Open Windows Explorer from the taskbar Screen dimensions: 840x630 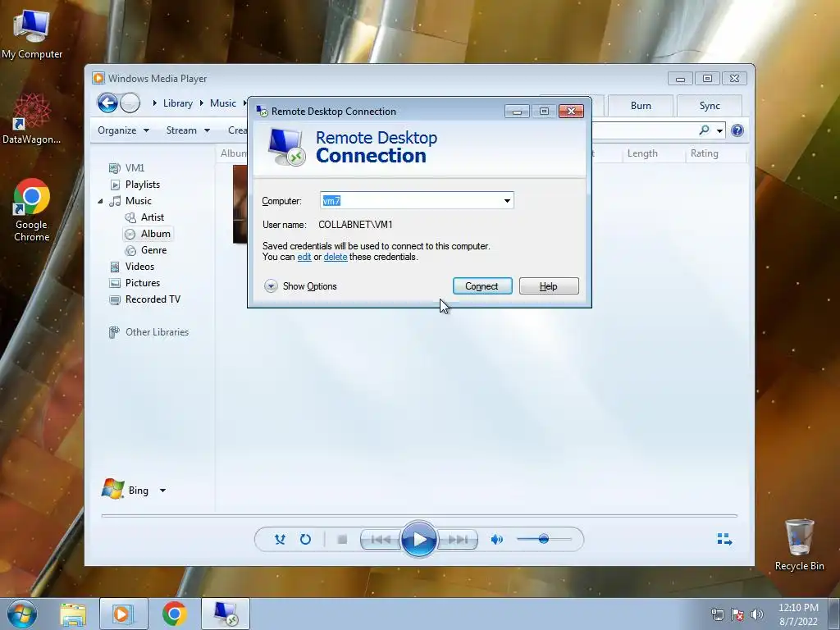tap(73, 614)
